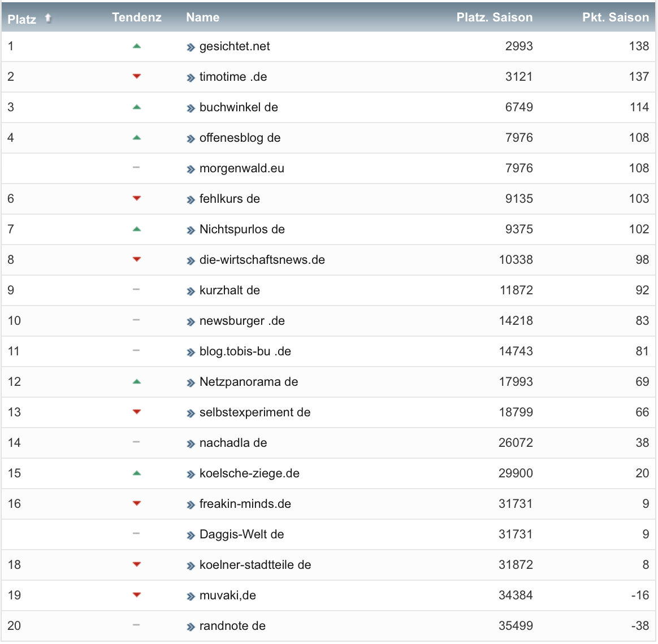658x644 pixels.
Task: Open the Nichtspurlos de link
Action: [242, 229]
